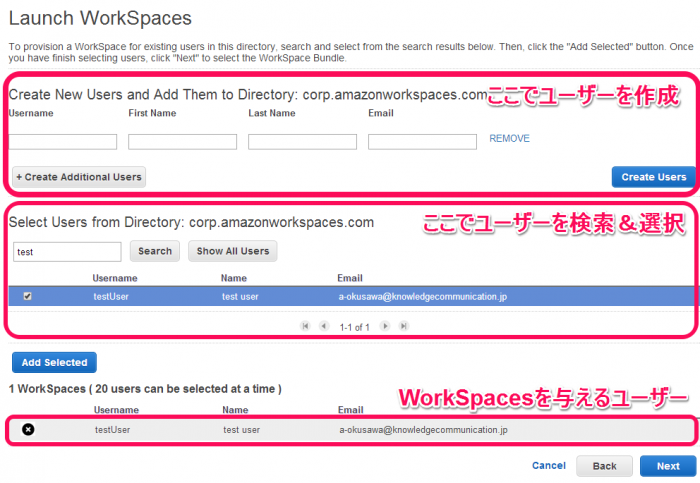Click the Last Name input field
The width and height of the screenshot is (700, 483).
(302, 142)
